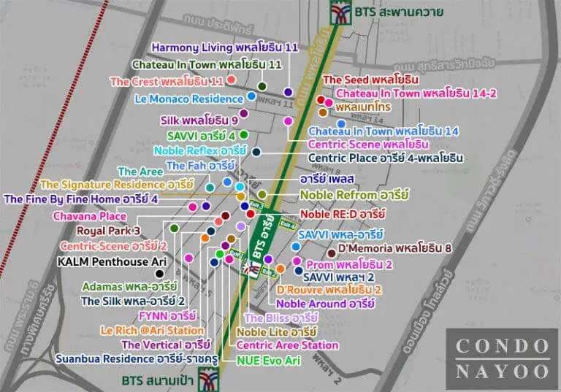Screen dimensions: 561x392
Task: Select the magenta dot above Centric Scene พหลโยธิน line
Action: click(x=288, y=121)
